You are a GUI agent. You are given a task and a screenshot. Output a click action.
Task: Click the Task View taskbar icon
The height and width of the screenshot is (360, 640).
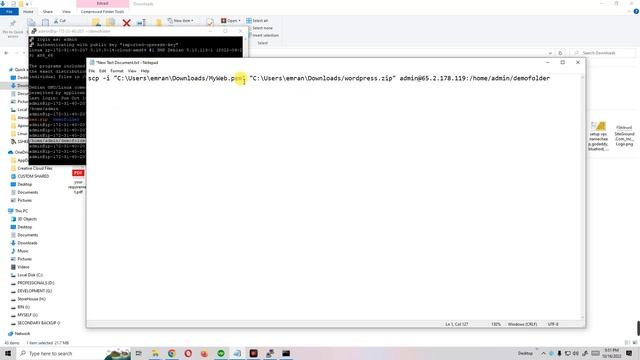click(139, 353)
